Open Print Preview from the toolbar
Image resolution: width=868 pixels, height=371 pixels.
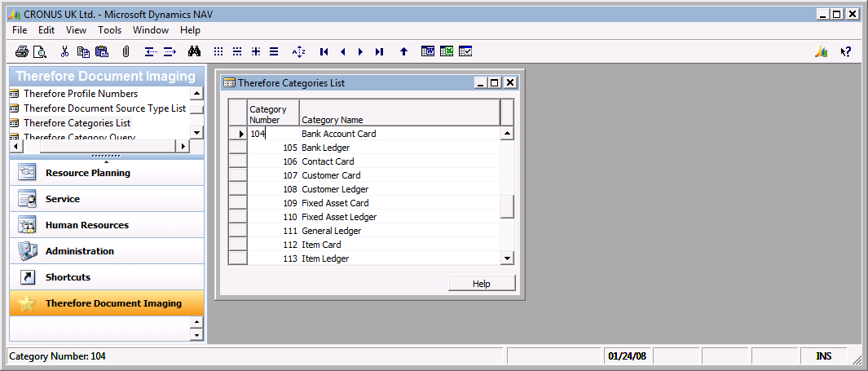tap(39, 51)
